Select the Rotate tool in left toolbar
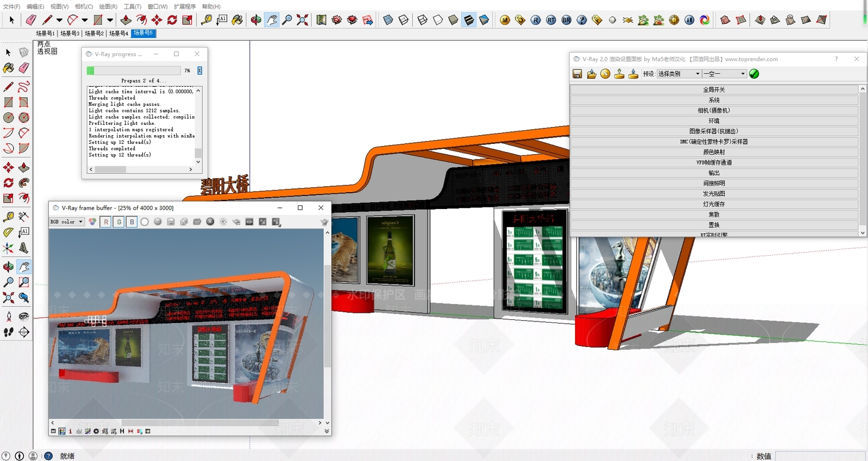 9,183
